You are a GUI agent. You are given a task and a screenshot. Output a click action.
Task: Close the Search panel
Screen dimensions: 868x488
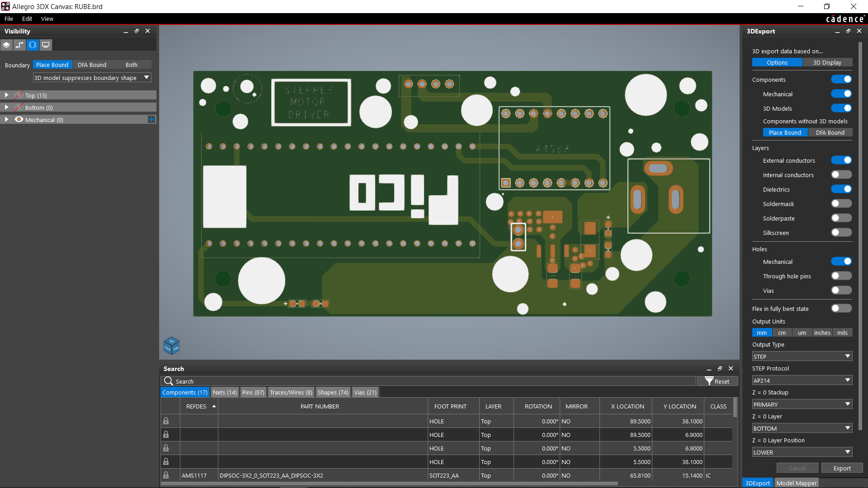pos(731,369)
